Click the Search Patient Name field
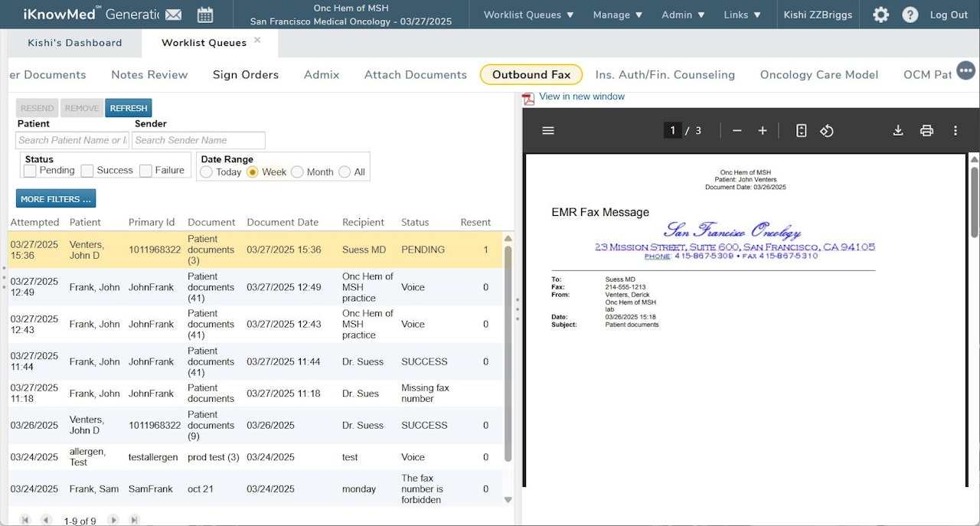Image resolution: width=980 pixels, height=526 pixels. (72, 140)
